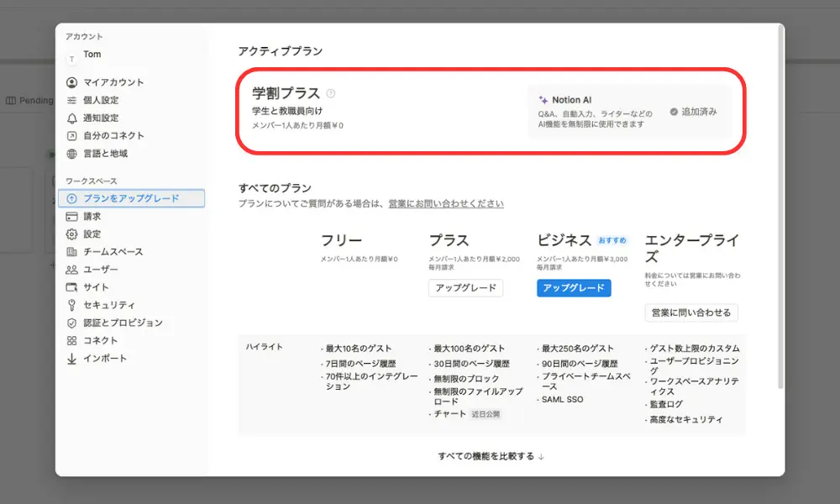Click 監査ログ feature text

click(666, 404)
